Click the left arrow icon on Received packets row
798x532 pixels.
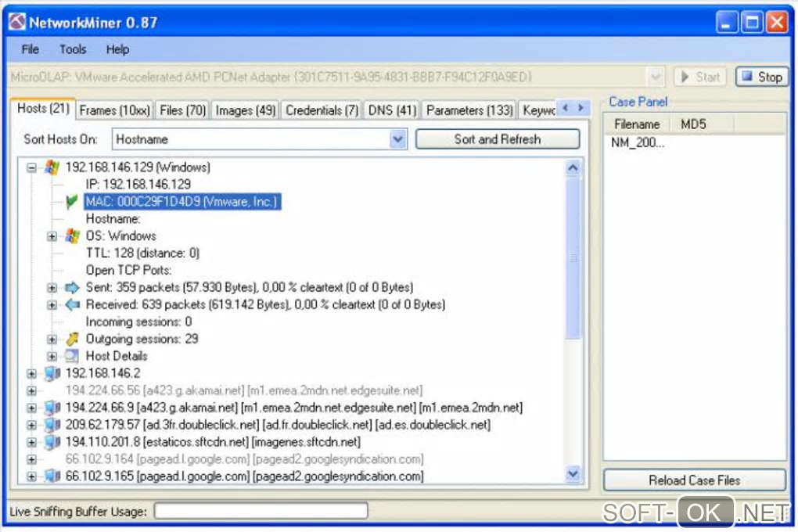(x=73, y=304)
